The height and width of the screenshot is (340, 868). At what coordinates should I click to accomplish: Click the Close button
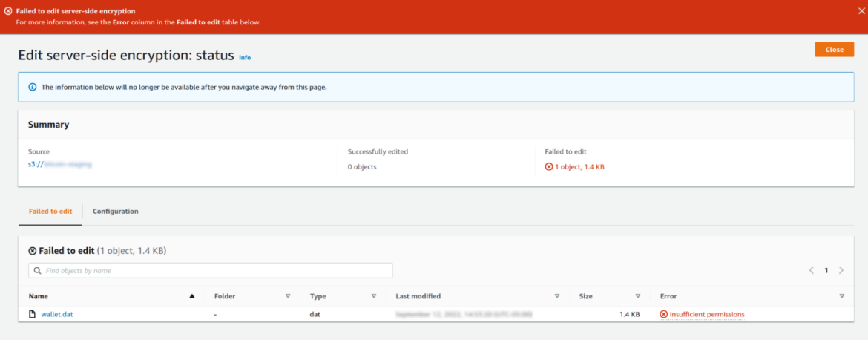click(x=834, y=49)
